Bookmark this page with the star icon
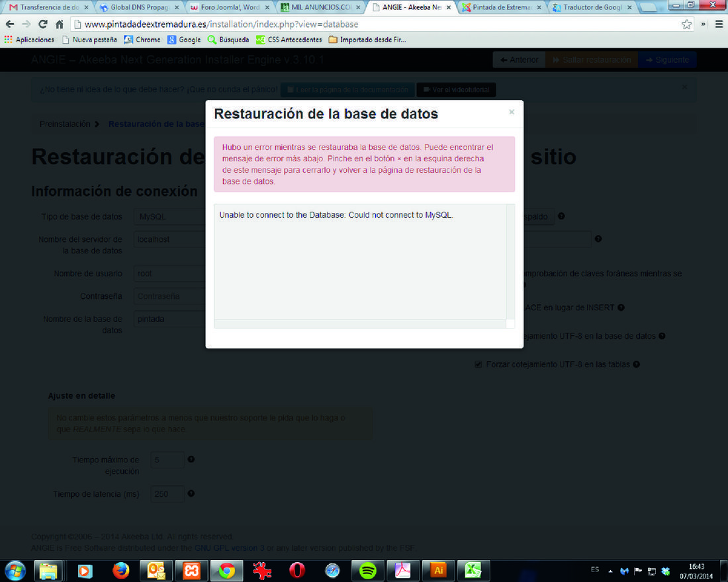This screenshot has height=582, width=728. [686, 24]
